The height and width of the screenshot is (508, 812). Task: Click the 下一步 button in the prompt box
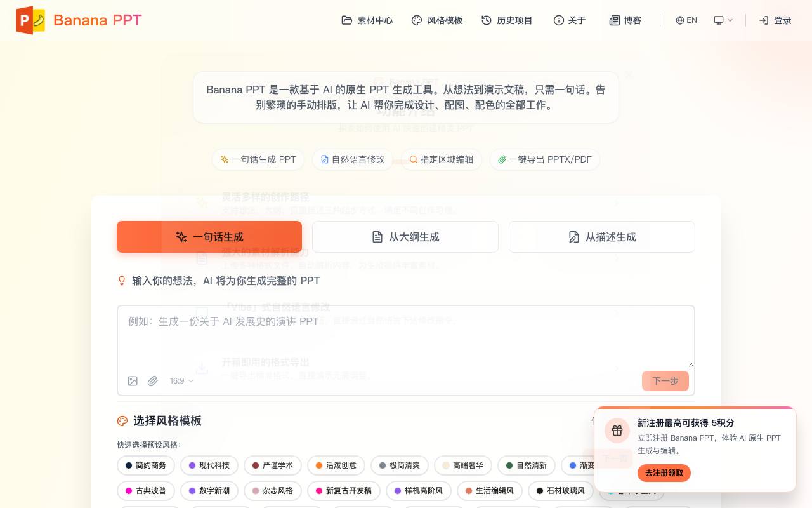click(x=665, y=381)
